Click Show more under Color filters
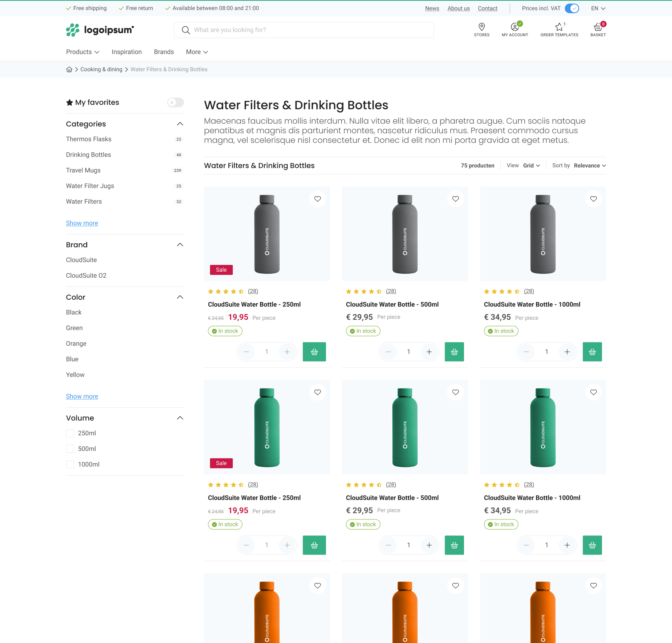Viewport: 672px width, 643px height. [82, 397]
